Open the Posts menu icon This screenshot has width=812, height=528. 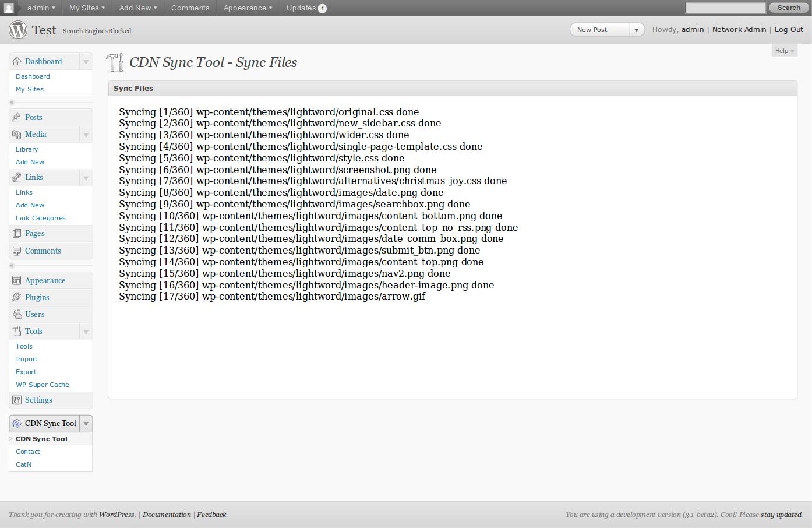pyautogui.click(x=16, y=117)
